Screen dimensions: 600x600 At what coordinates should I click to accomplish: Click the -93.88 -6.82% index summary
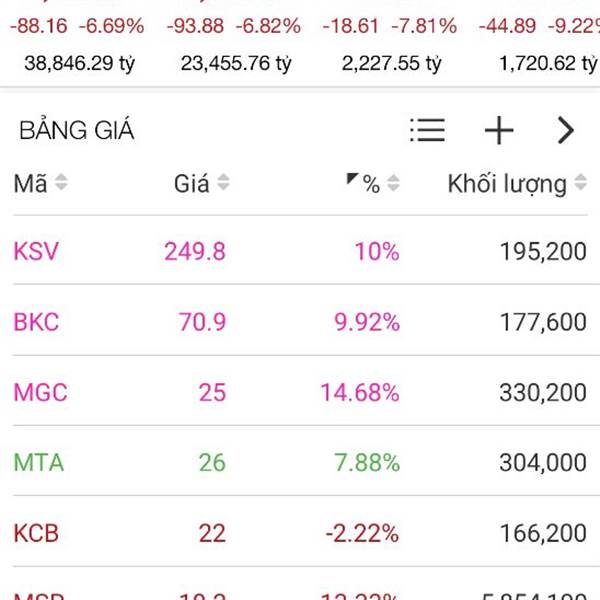click(x=238, y=25)
